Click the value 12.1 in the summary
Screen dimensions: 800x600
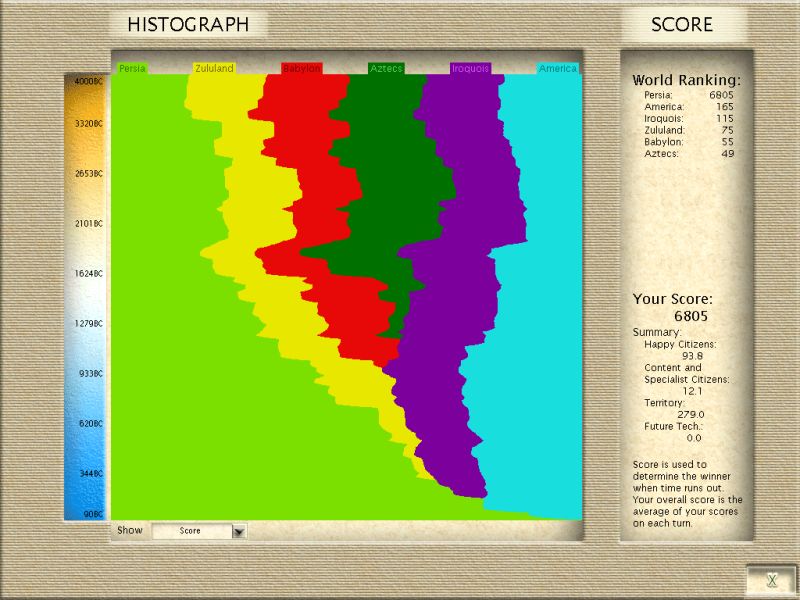(692, 391)
